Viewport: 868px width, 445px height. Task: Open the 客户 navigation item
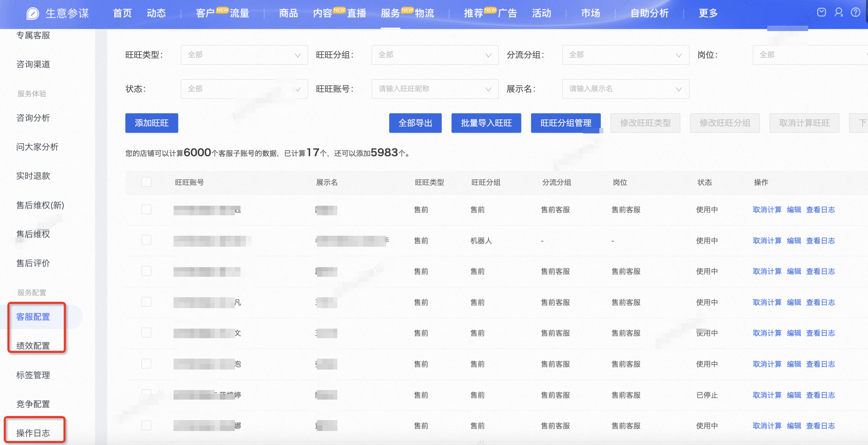pyautogui.click(x=205, y=13)
